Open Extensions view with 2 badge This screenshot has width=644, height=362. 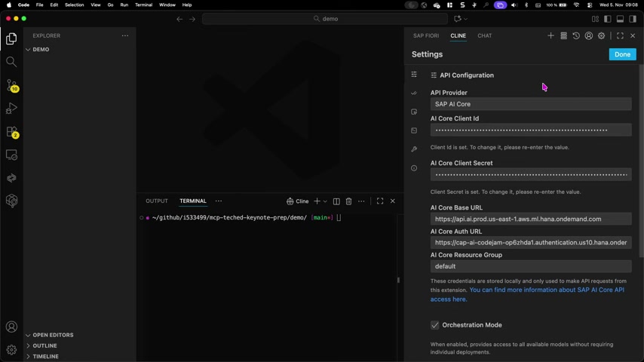(11, 132)
